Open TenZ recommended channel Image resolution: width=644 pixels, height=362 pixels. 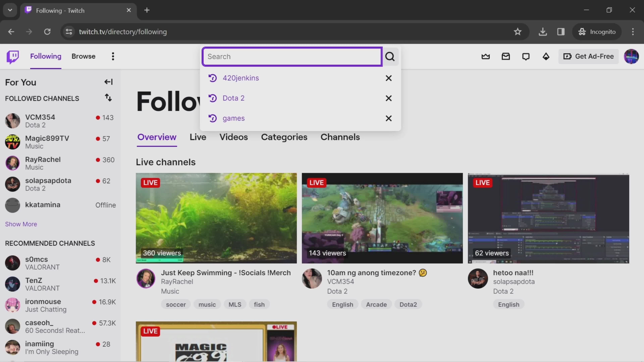point(60,284)
